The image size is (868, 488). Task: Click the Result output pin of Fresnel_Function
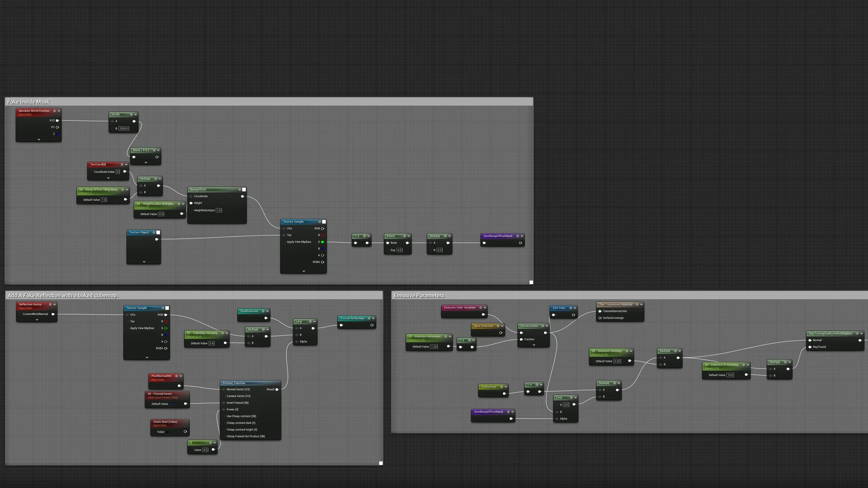[277, 389]
